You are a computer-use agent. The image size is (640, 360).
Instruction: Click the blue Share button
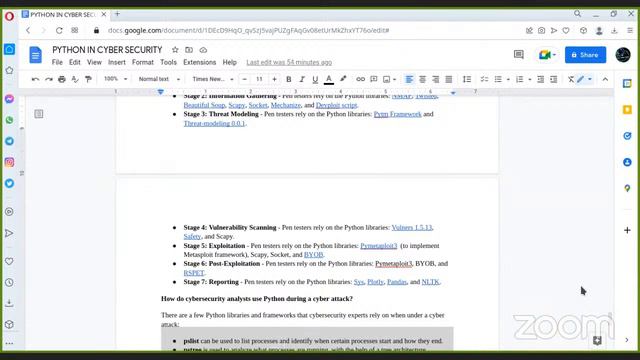(x=585, y=55)
